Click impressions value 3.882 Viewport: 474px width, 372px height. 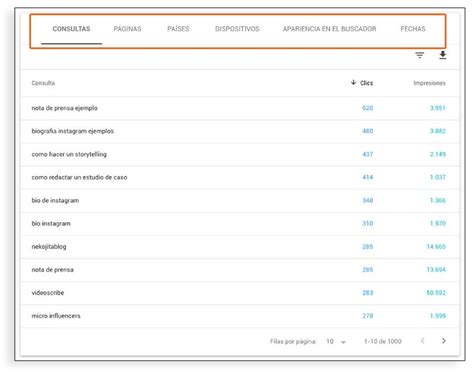[x=438, y=131]
